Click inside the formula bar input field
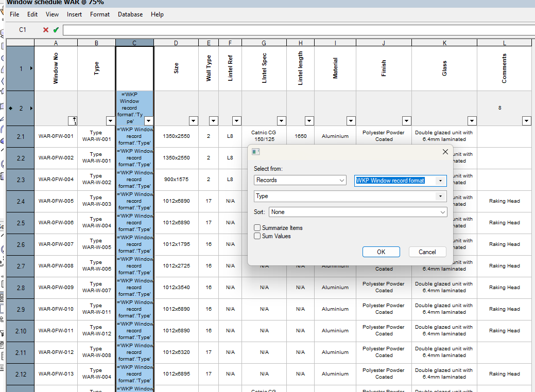The width and height of the screenshot is (535, 392). tap(257, 30)
